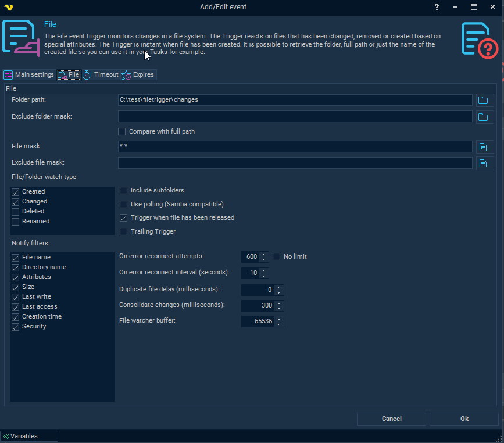The image size is (504, 443).
Task: Open the Timeout tab
Action: click(x=101, y=75)
